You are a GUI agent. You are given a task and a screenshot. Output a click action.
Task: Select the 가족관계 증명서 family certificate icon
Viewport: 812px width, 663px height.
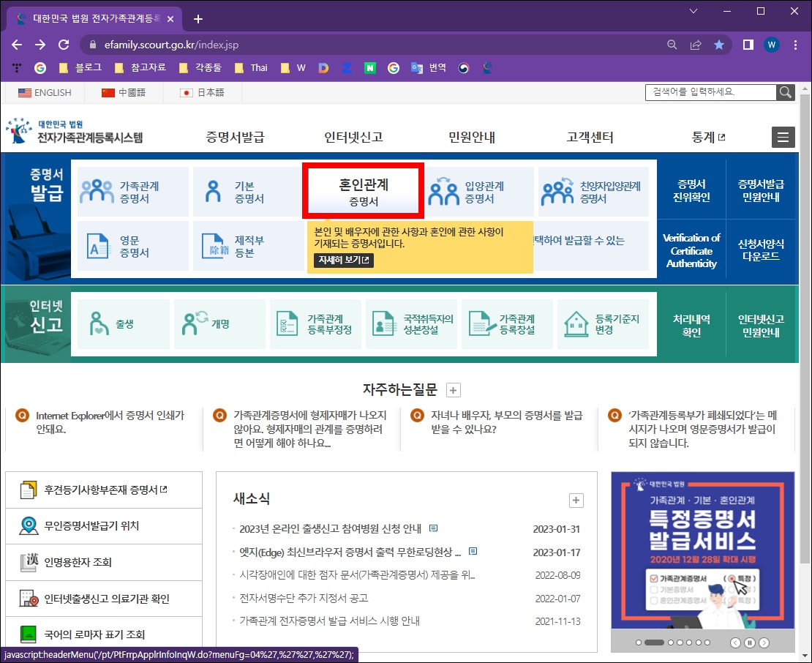pos(132,191)
